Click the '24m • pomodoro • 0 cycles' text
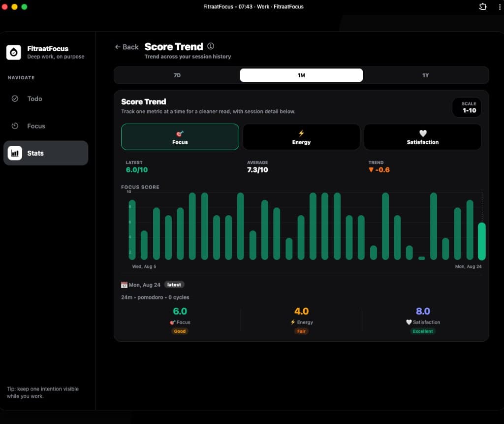The width and height of the screenshot is (504, 424). 155,297
